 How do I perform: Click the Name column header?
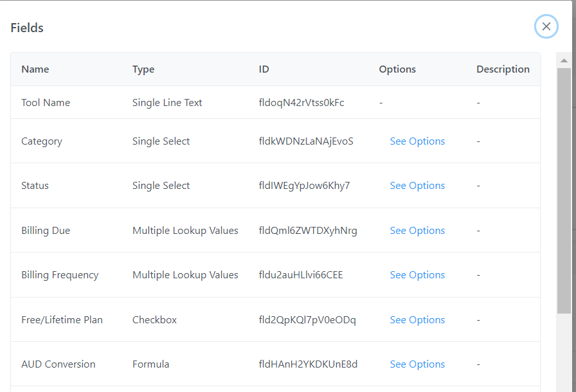coord(35,69)
